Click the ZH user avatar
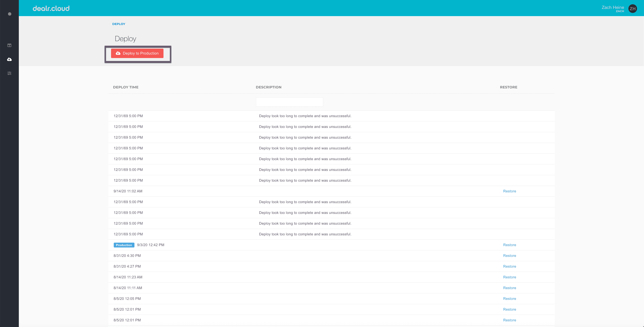The image size is (644, 327). [x=632, y=9]
